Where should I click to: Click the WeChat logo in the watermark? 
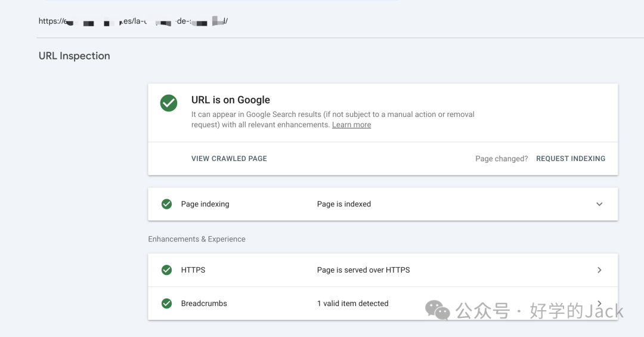(x=438, y=310)
